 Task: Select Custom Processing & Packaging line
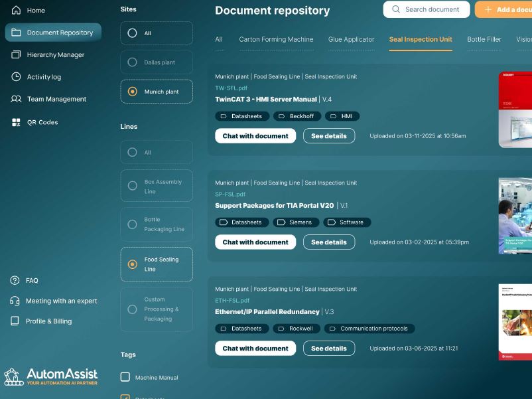pyautogui.click(x=157, y=309)
